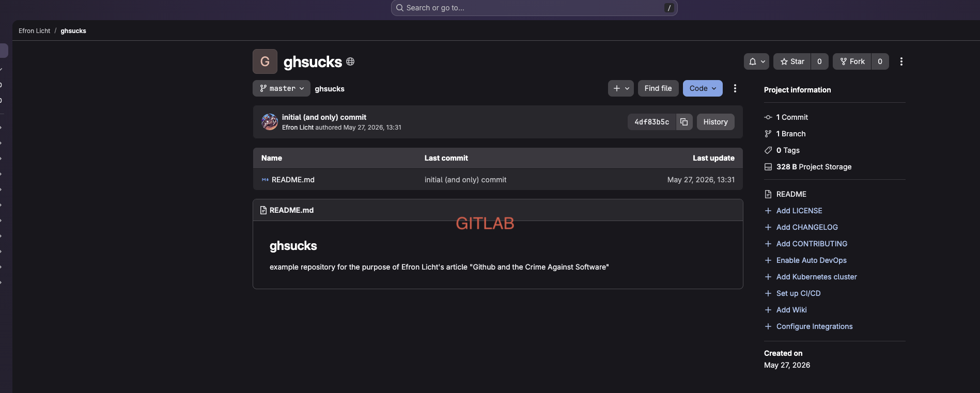
Task: Click Set up CI/CD link
Action: [x=798, y=293]
